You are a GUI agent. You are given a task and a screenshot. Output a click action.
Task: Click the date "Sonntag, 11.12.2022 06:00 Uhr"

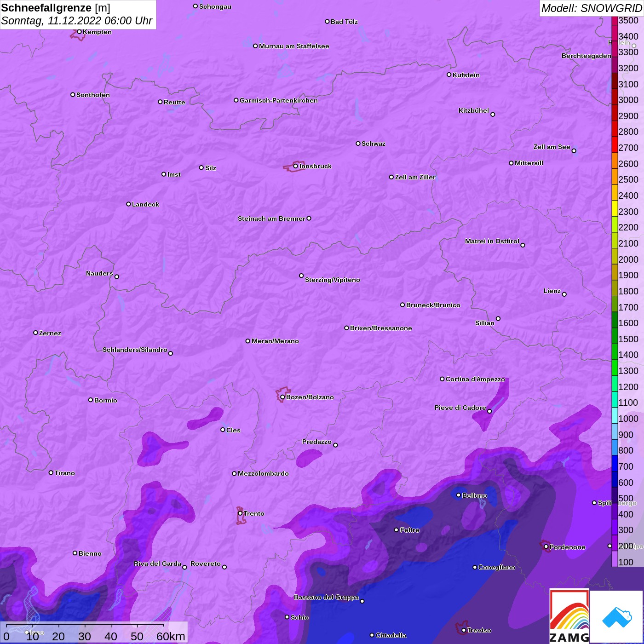[x=77, y=21]
